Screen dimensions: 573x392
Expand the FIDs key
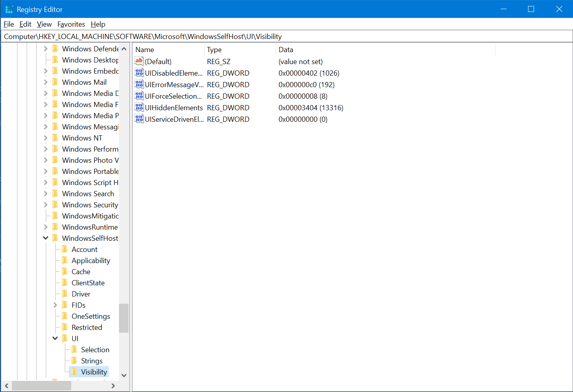click(x=55, y=305)
